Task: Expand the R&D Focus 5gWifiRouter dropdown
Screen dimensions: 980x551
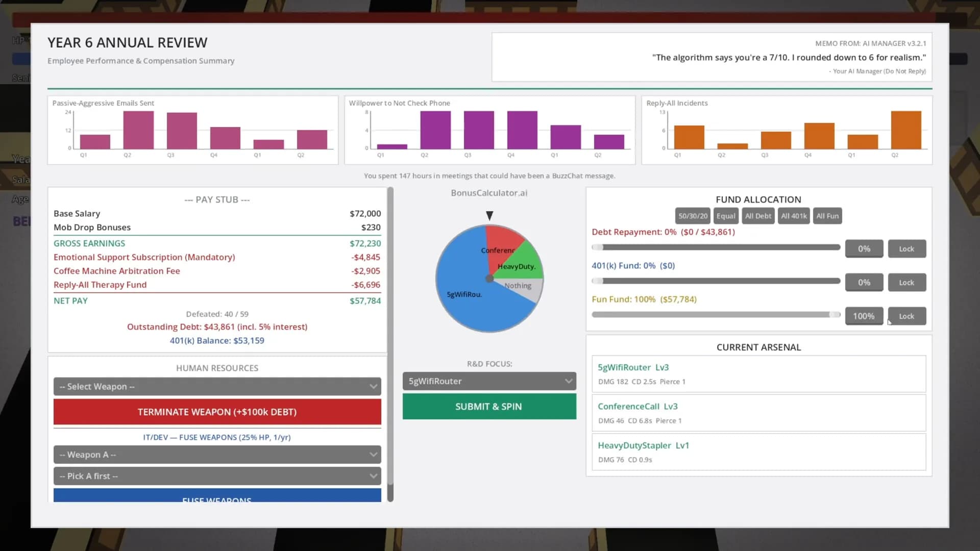Action: click(489, 381)
